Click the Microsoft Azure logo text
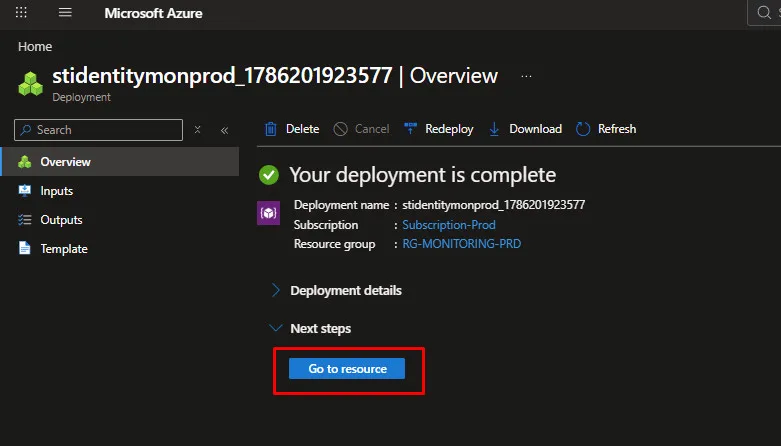781x446 pixels. (153, 13)
